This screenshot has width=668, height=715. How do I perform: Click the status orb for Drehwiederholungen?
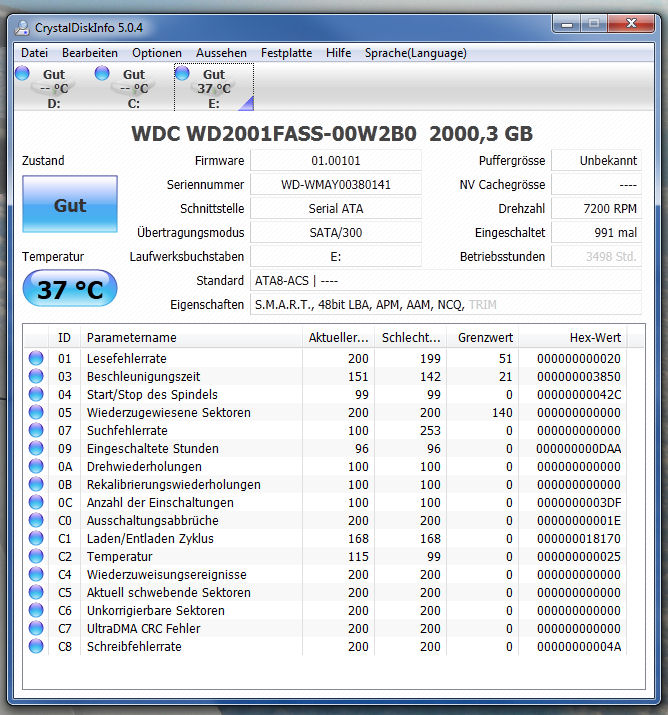tap(36, 466)
